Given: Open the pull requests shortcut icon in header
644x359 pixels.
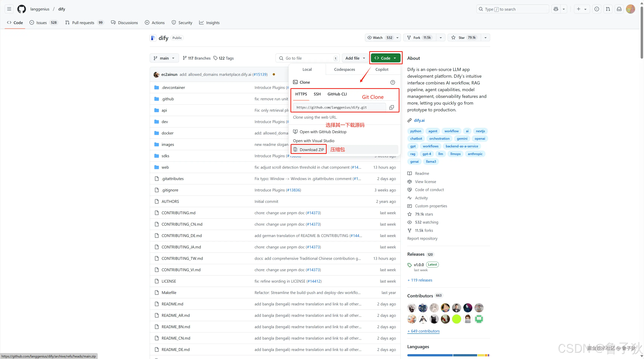Looking at the screenshot, I should coord(608,9).
